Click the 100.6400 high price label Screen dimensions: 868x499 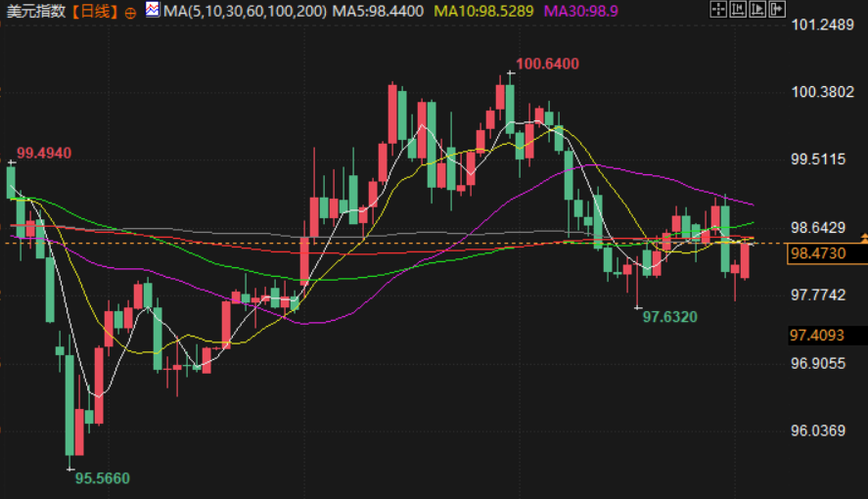(x=547, y=64)
